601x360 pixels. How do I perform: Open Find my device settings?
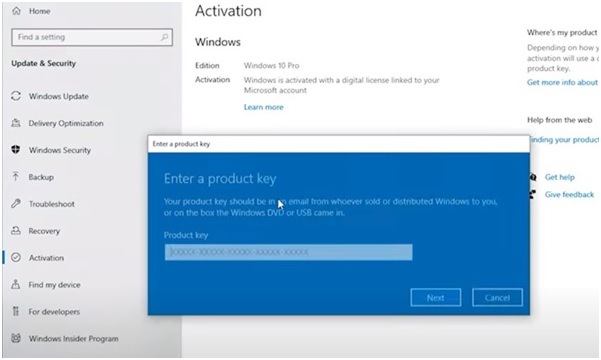(x=54, y=284)
